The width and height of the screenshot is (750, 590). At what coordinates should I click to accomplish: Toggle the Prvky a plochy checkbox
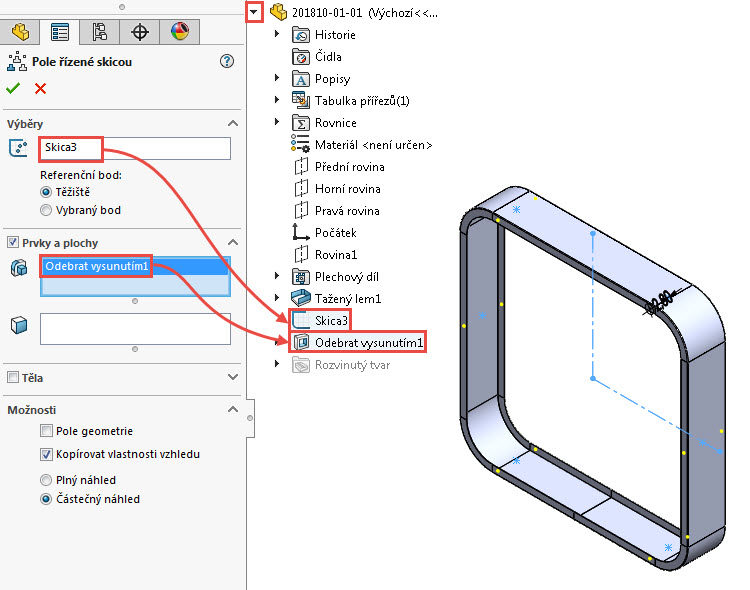13,242
